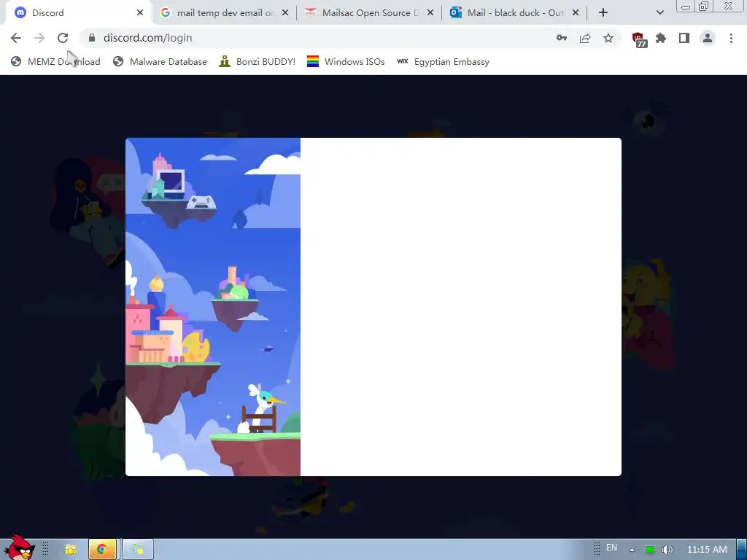Open the Bonzi BUDDY! bookmark
Viewport: 747px width, 560px height.
[258, 62]
